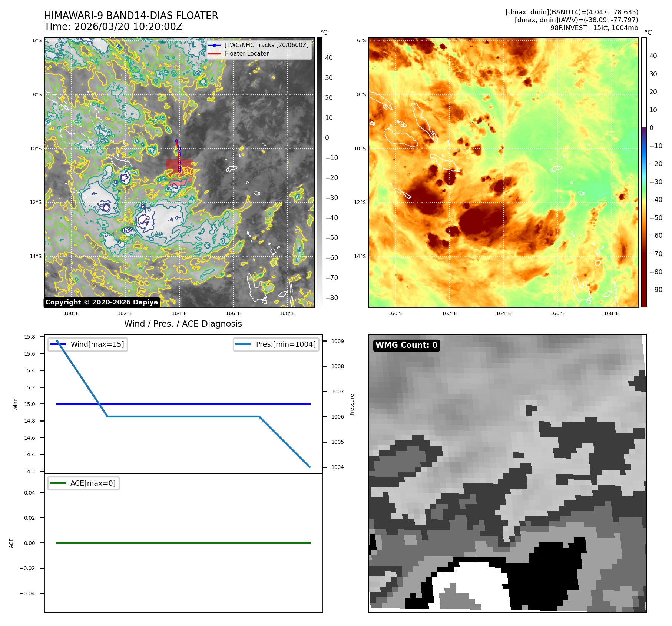672x626 pixels.
Task: Click the red Floater Locater legend line
Action: [x=214, y=54]
